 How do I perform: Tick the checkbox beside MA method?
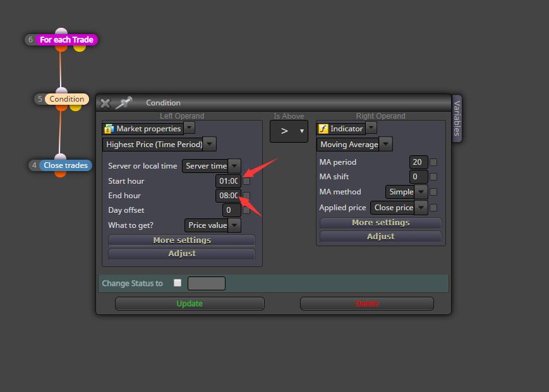pos(433,192)
